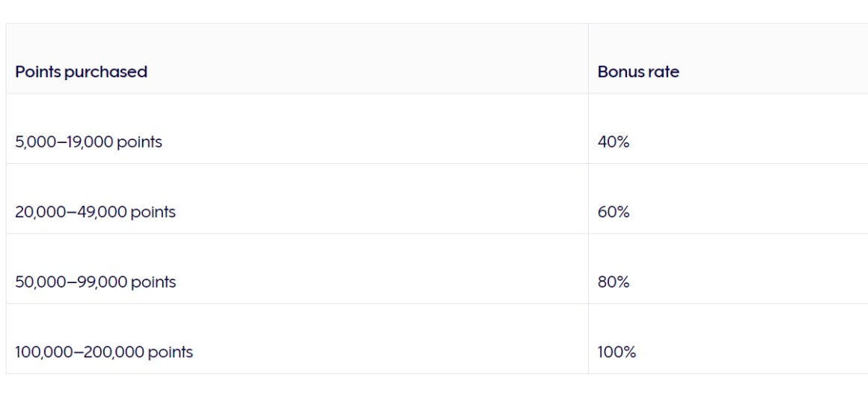Select the 100% bonus rate cell
The image size is (868, 403).
728,339
